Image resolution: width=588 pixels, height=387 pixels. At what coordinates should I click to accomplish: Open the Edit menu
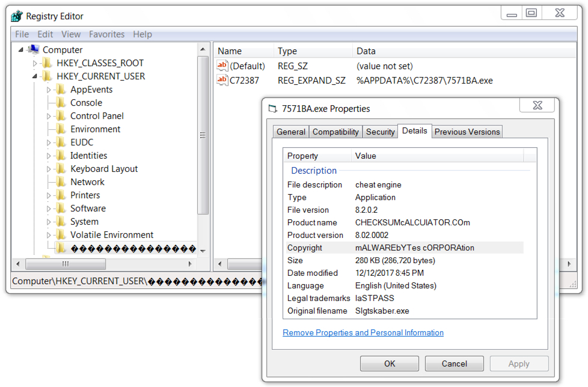click(x=45, y=34)
